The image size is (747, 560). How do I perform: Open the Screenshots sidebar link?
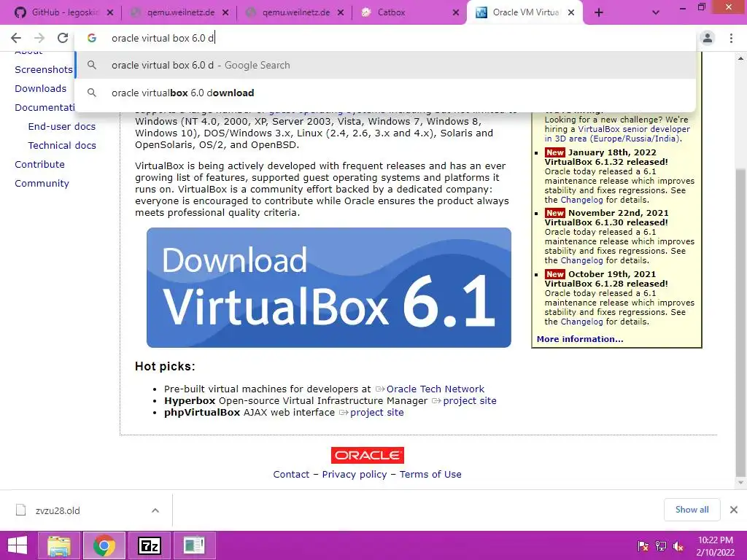pos(43,69)
